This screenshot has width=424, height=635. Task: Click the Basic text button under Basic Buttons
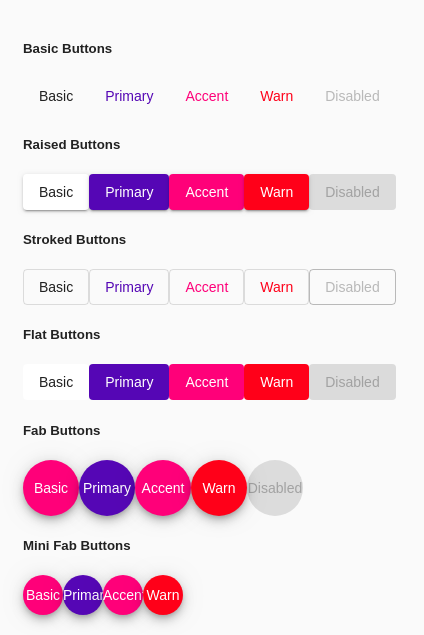(56, 96)
